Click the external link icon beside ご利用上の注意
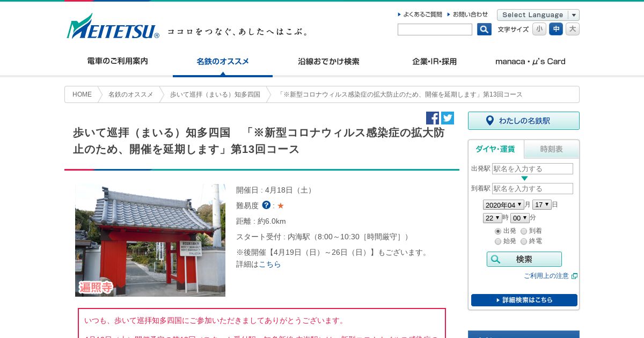This screenshot has height=338, width=644. (574, 276)
